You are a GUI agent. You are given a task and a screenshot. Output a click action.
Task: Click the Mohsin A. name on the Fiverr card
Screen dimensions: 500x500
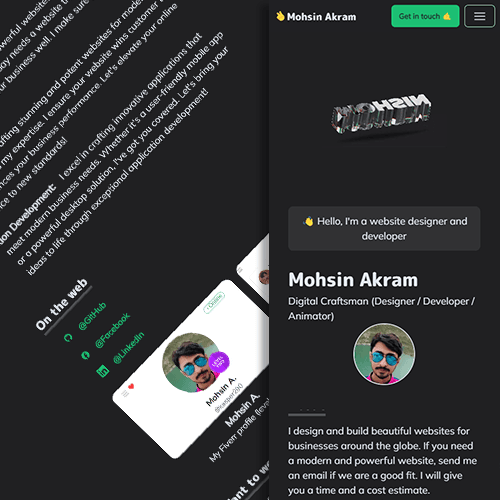[x=221, y=392]
